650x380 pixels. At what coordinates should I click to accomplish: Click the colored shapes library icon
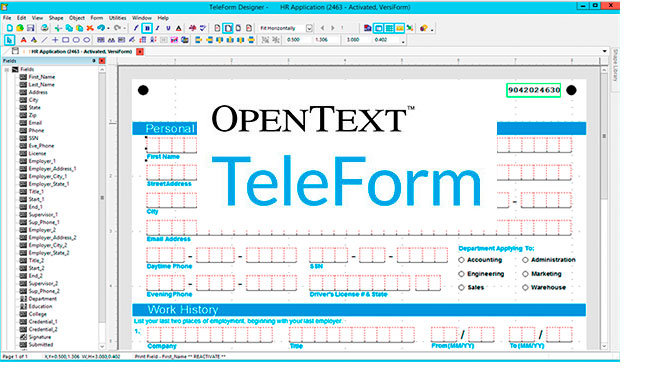tap(423, 28)
